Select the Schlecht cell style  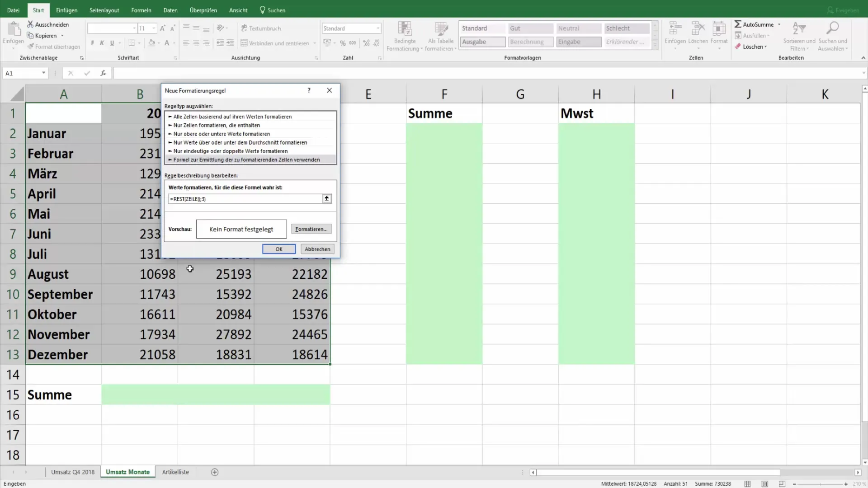627,28
